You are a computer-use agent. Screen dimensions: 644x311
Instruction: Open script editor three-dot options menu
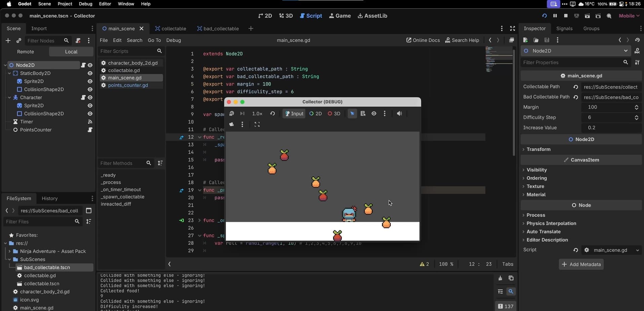(501, 29)
